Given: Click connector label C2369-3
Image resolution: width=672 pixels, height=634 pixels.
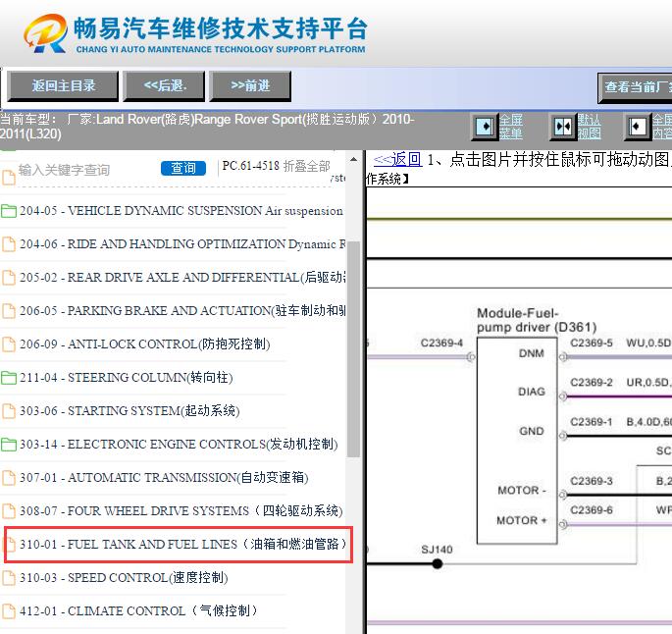Looking at the screenshot, I should point(592,481).
